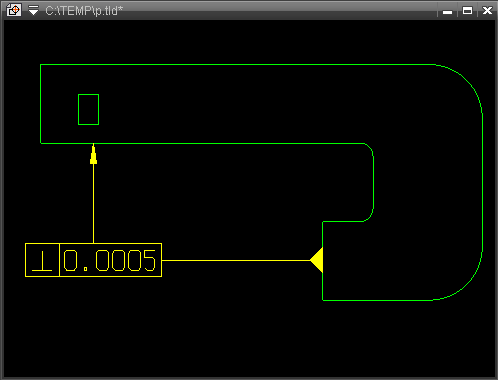Click the vertical yellow leader line

(93, 203)
